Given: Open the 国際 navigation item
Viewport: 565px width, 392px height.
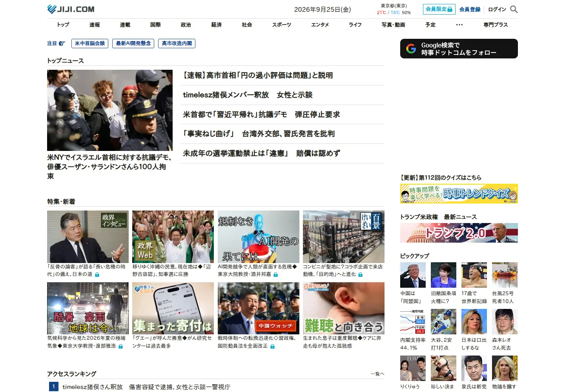Looking at the screenshot, I should pyautogui.click(x=155, y=25).
